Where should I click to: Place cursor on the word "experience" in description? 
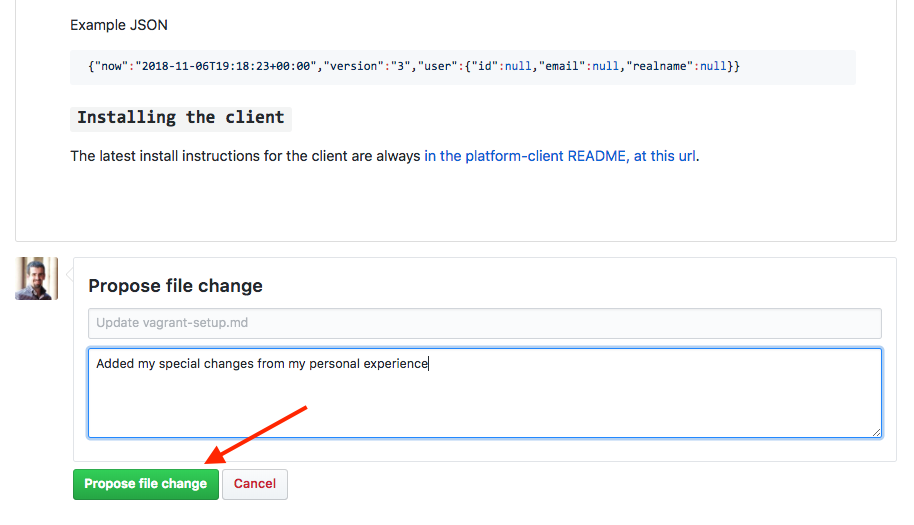392,364
